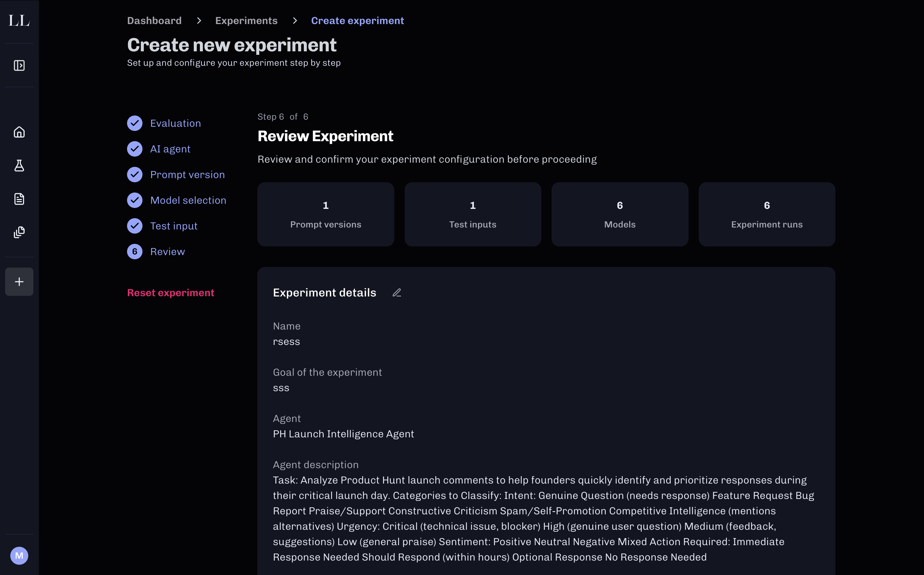
Task: Expand the sidebar panel toggle icon
Action: [19, 65]
